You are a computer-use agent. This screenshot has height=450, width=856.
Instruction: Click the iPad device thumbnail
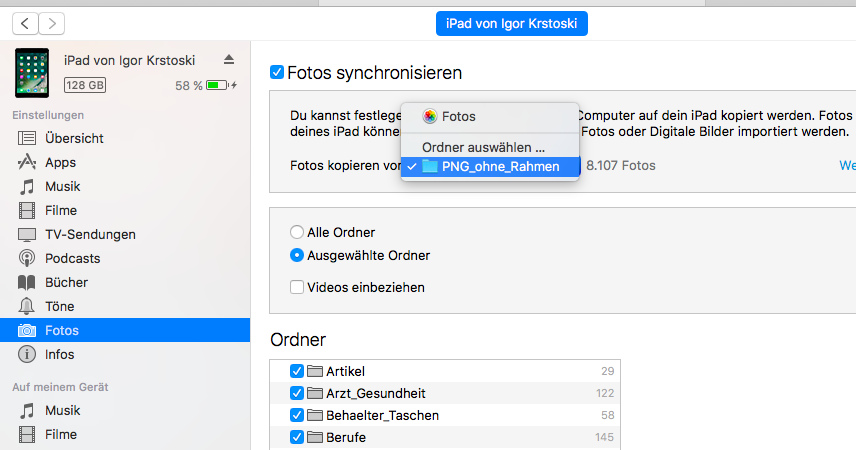click(32, 73)
